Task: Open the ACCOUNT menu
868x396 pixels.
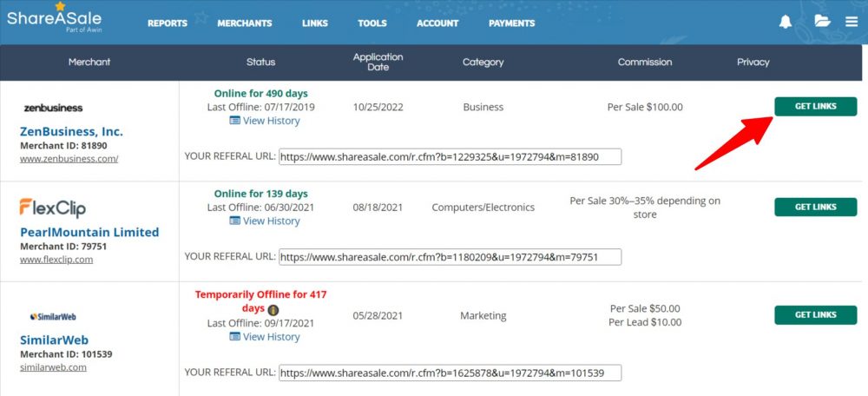Action: [437, 23]
